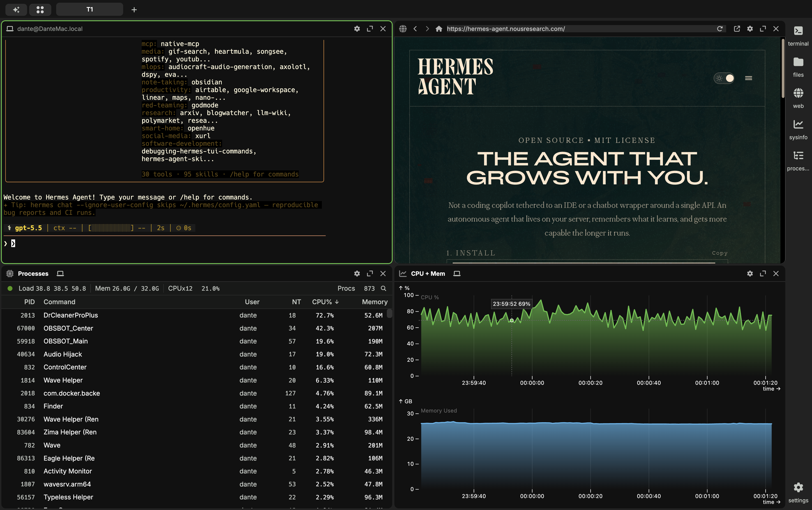
Task: Sort processes by Command column
Action: pos(59,302)
